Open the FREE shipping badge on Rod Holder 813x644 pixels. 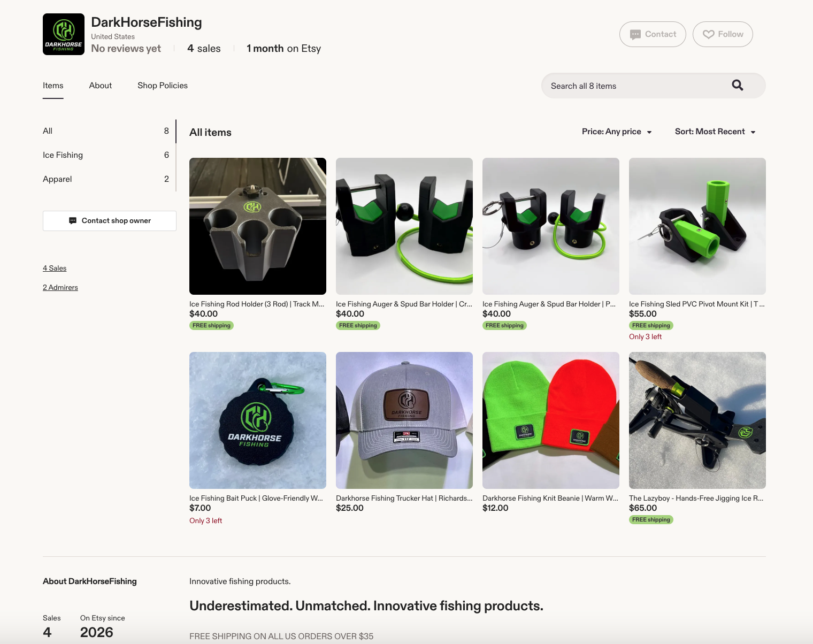pyautogui.click(x=211, y=325)
